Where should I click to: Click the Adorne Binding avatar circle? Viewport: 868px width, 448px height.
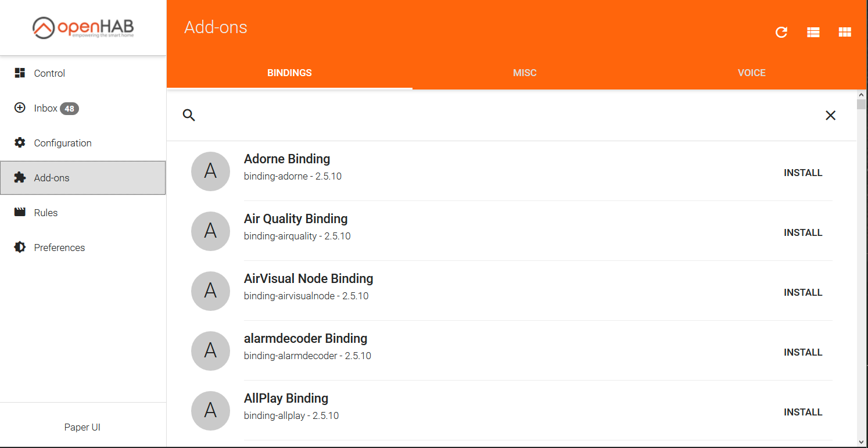pos(210,171)
